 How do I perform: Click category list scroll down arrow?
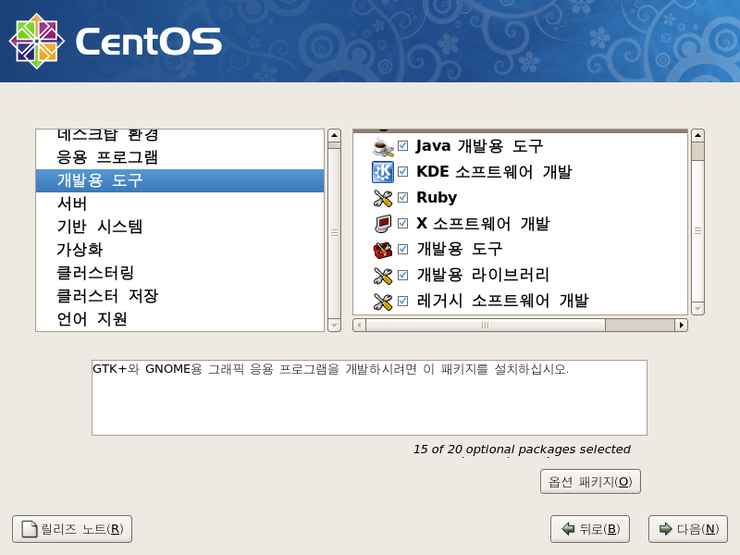[334, 325]
